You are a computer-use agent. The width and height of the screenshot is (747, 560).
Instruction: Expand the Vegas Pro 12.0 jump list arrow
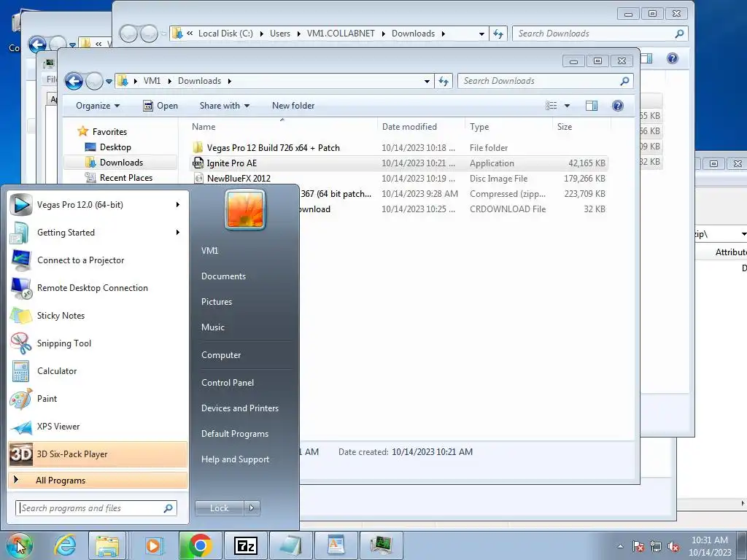point(178,205)
